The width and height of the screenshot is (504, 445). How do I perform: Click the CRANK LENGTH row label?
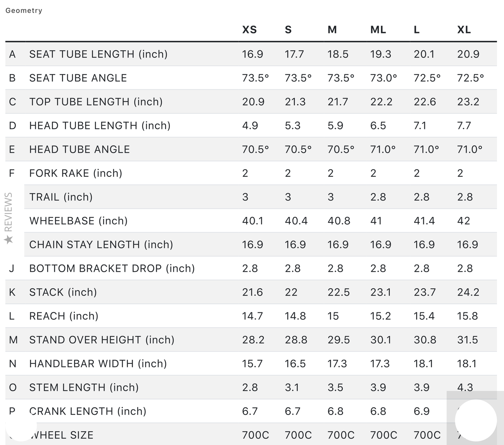(88, 411)
